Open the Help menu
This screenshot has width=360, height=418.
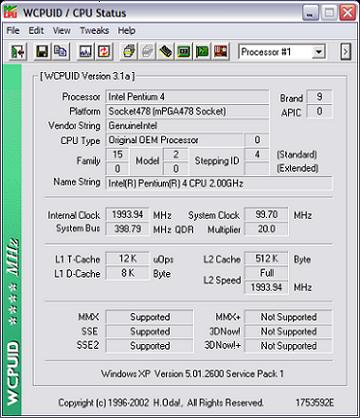126,31
